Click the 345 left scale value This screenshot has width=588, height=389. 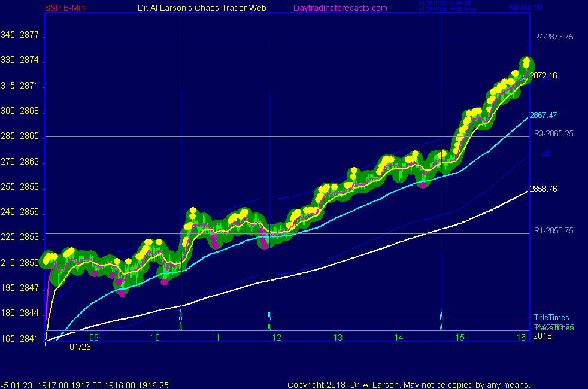click(x=8, y=35)
